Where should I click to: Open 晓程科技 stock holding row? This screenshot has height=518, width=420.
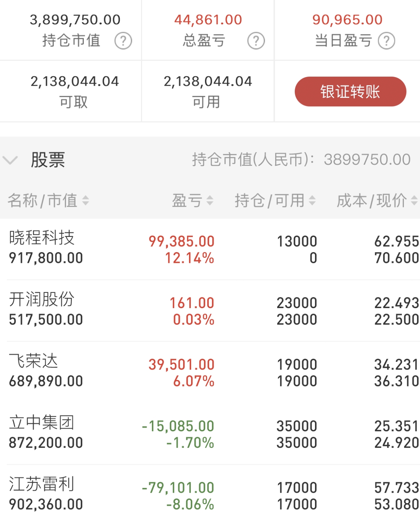click(x=210, y=249)
